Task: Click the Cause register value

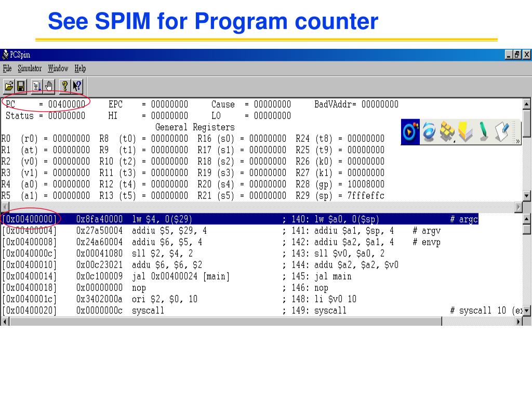Action: click(x=272, y=104)
